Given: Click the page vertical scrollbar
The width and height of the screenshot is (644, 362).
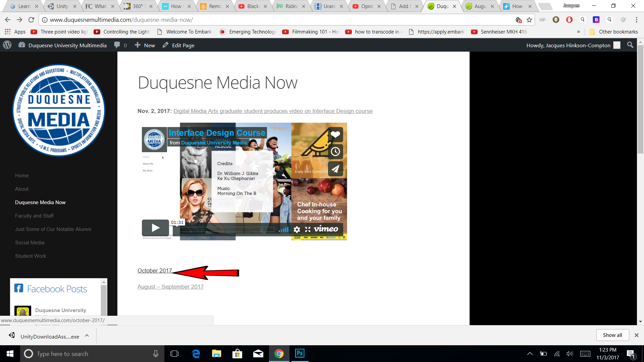Looking at the screenshot, I should click(640, 99).
